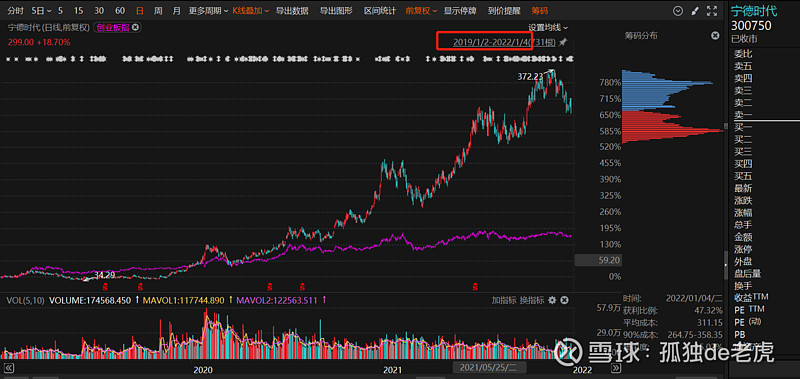This screenshot has width=800, height=379.
Task: Open the K线叠加 overlay dropdown
Action: pos(251,10)
